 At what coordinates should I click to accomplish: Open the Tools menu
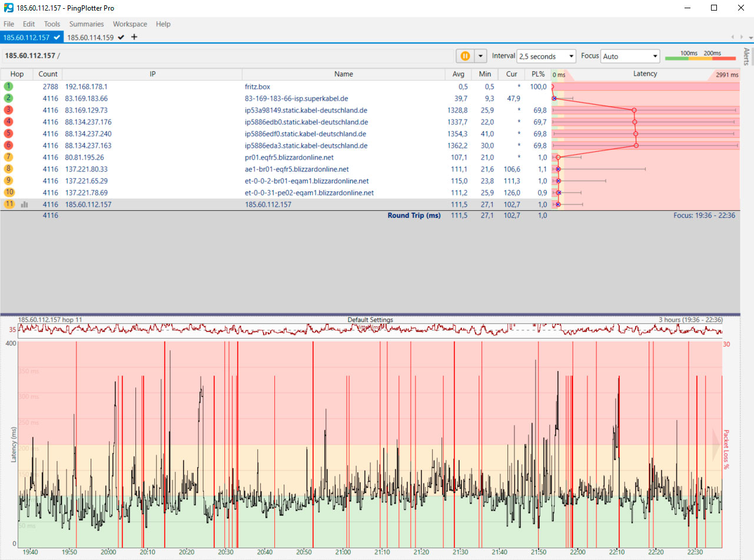pos(52,24)
